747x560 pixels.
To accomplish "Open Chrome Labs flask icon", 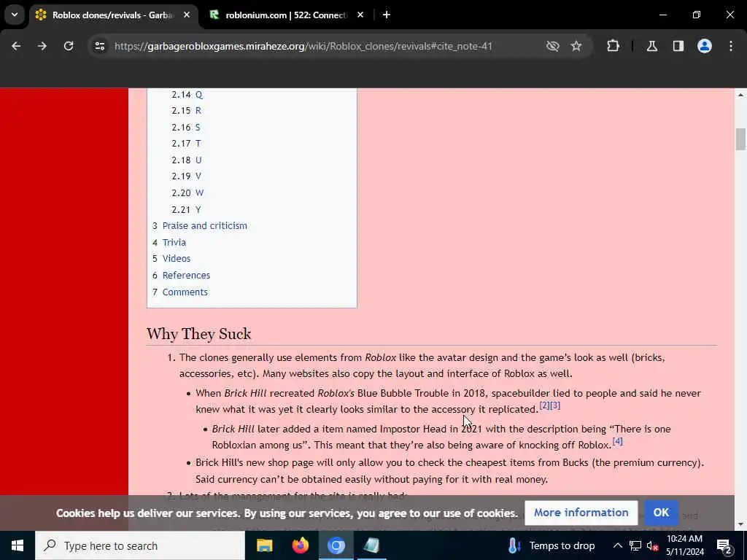I will (652, 46).
